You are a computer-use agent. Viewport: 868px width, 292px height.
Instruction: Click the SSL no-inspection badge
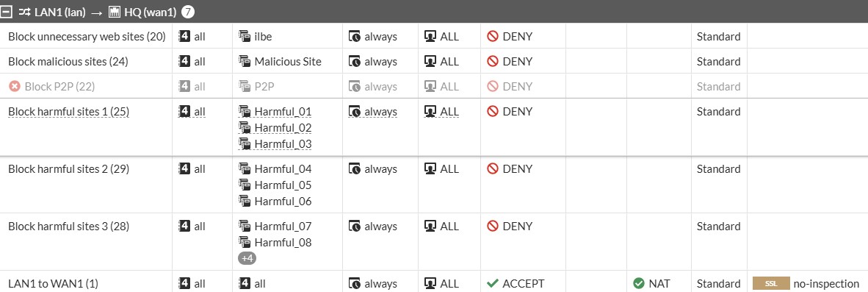(771, 284)
